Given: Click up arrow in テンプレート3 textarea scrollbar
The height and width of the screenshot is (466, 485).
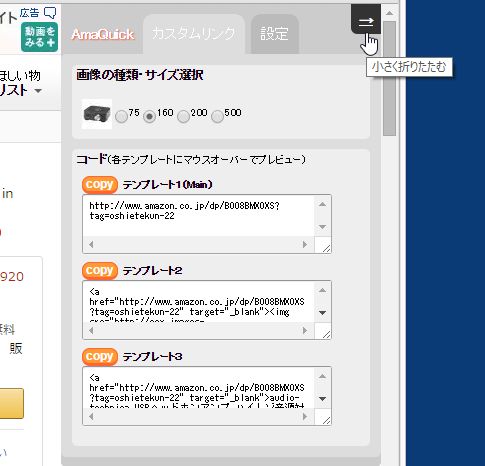Looking at the screenshot, I should click(x=322, y=376).
